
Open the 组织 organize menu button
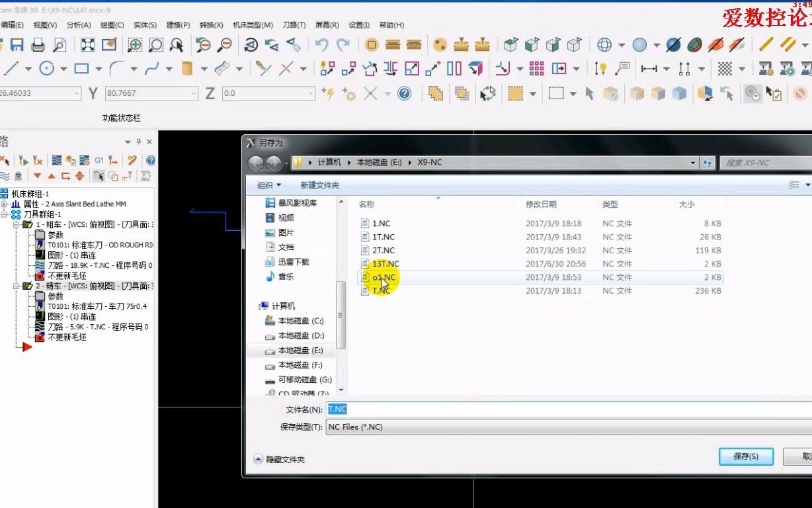[269, 185]
